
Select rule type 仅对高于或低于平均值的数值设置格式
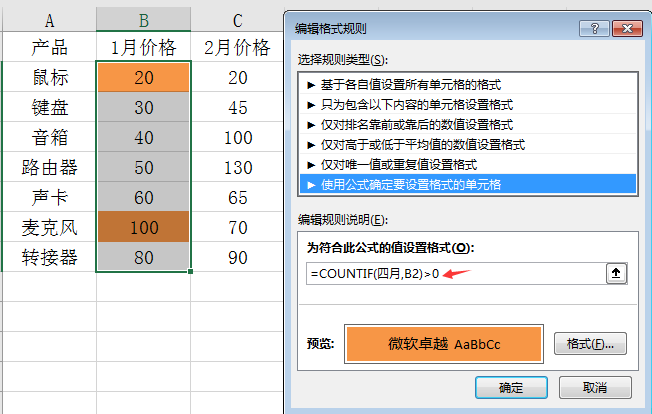(468, 145)
